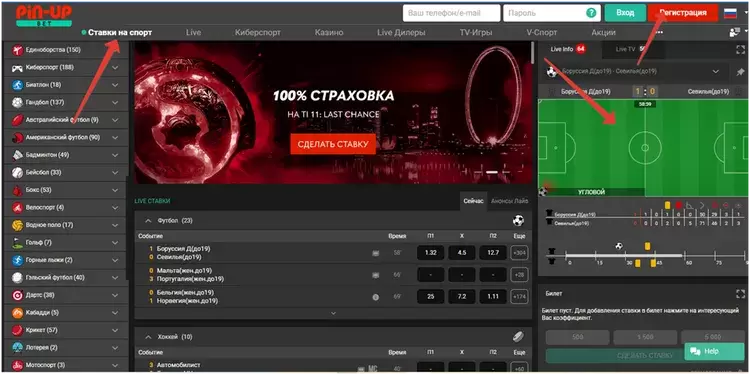Open +304 more markets
Screen dimensions: 750x375
[x=519, y=253]
